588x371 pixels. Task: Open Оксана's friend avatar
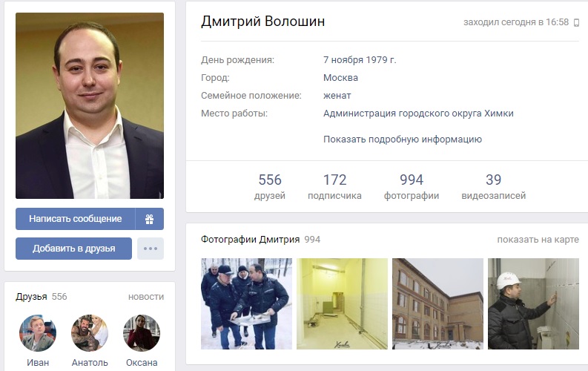[142, 333]
